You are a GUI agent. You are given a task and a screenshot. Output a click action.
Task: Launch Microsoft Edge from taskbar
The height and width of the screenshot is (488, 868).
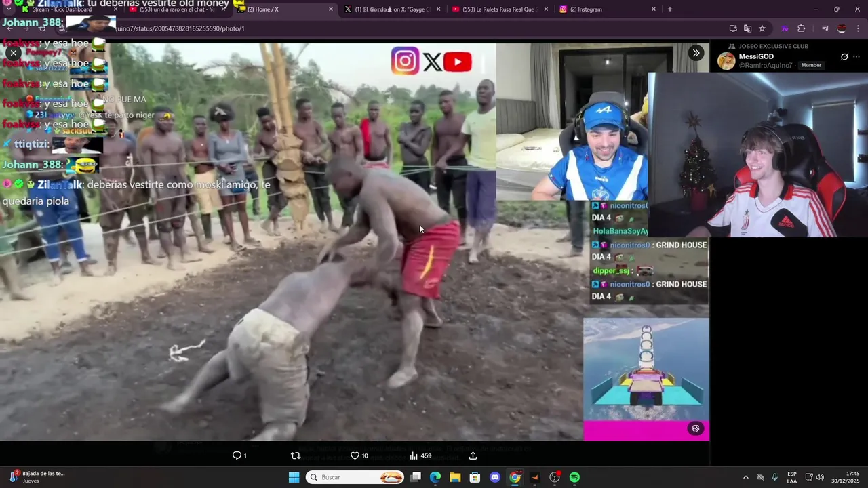click(x=435, y=477)
